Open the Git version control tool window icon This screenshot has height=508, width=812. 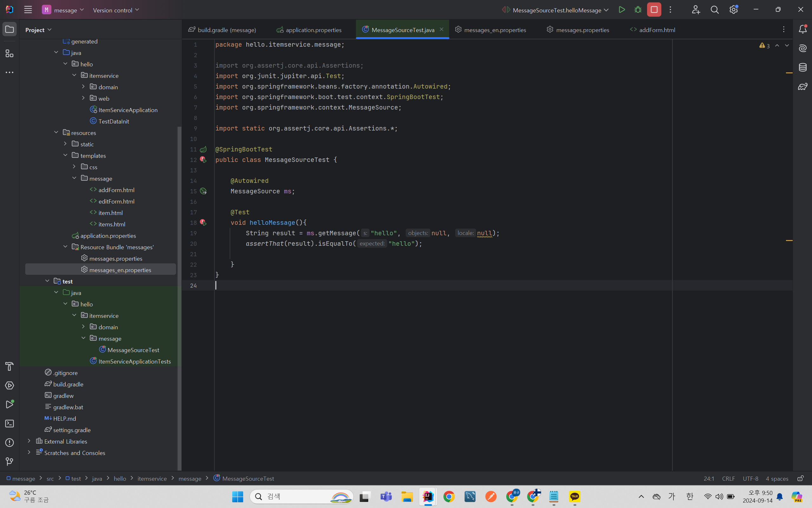(x=10, y=462)
